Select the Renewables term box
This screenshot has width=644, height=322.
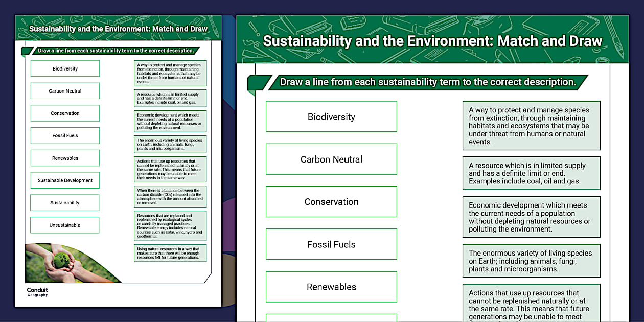331,287
